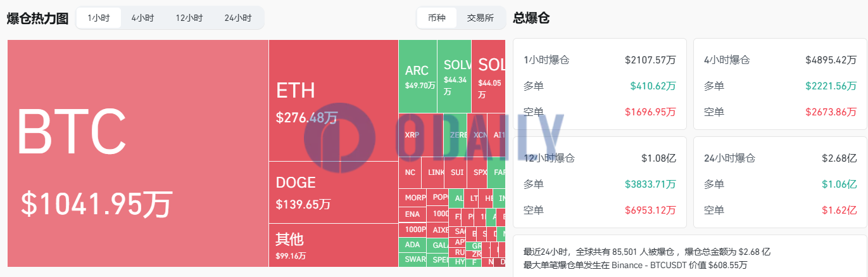
Task: Click the 总爆仓 heading
Action: click(x=531, y=18)
